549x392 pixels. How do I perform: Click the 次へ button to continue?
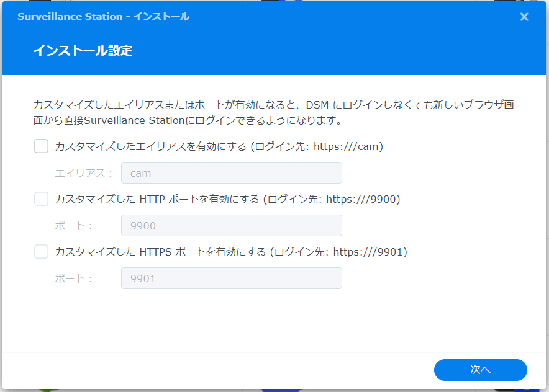click(x=481, y=370)
